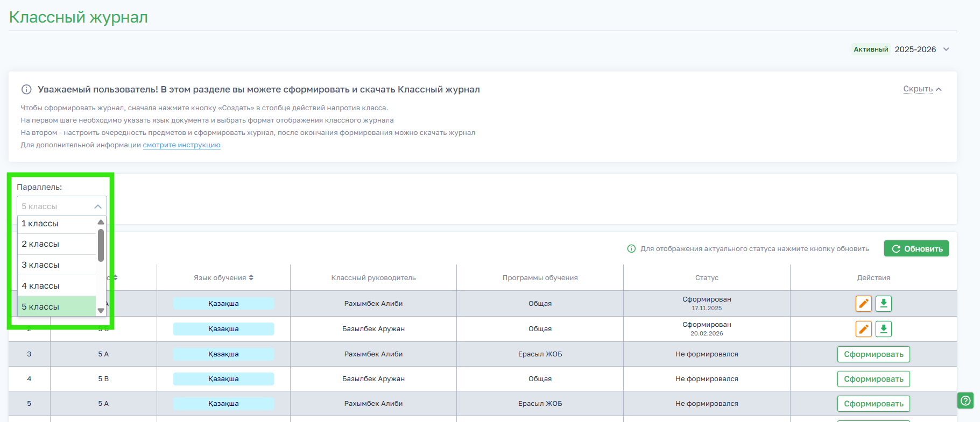Screen dimensions: 980x422
Task: Click Не формировался status in row 5
Action: [x=707, y=404]
